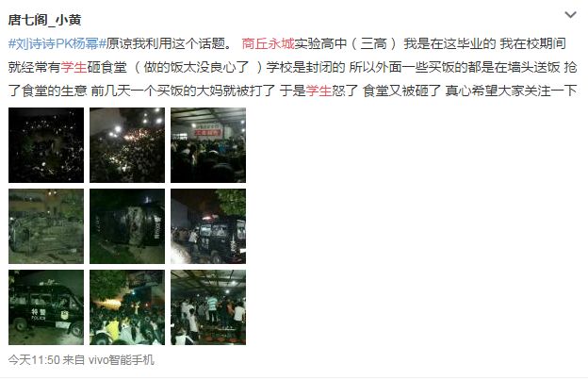Click the 今天11:50 post timestamp

click(x=34, y=360)
